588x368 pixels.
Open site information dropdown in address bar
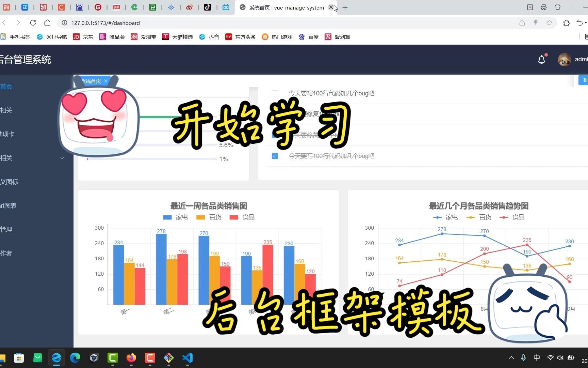point(64,23)
